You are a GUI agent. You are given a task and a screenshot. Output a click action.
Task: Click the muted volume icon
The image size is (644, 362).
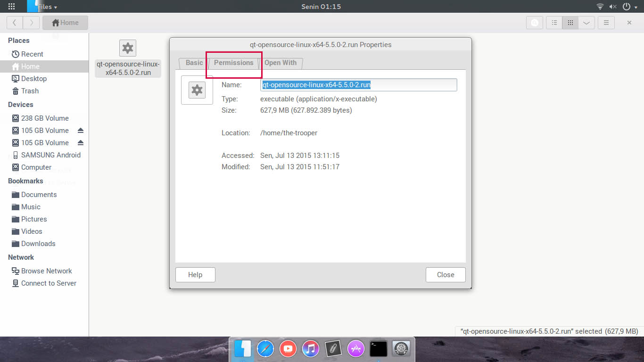(613, 7)
